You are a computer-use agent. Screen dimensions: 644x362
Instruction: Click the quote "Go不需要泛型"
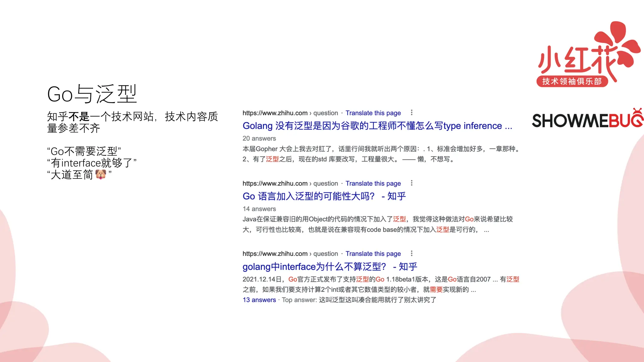point(84,151)
